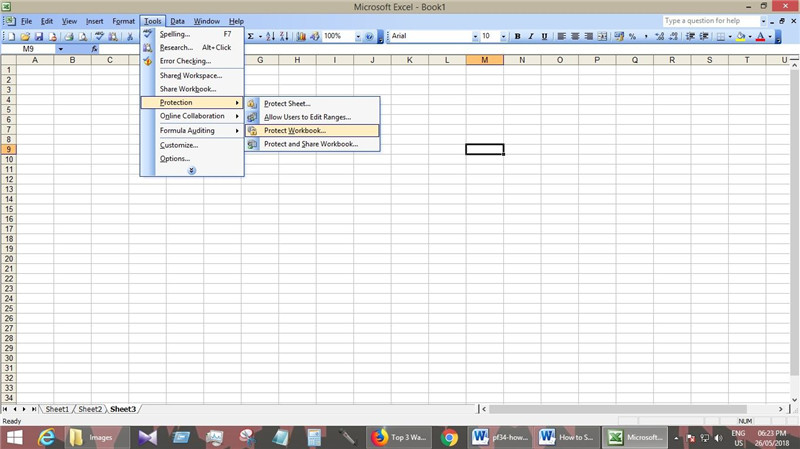Save the workbook with the floppy icon
Image resolution: width=800 pixels, height=449 pixels.
(39, 36)
